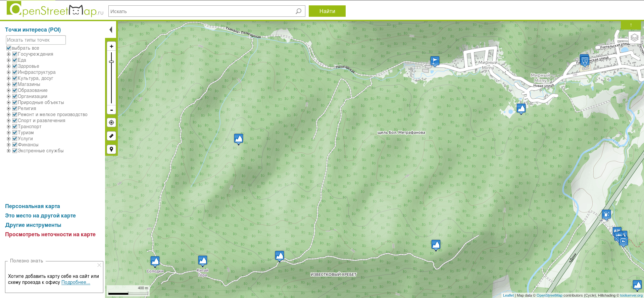The height and width of the screenshot is (298, 644).
Task: Uncheck the Еда category
Action: coord(15,60)
